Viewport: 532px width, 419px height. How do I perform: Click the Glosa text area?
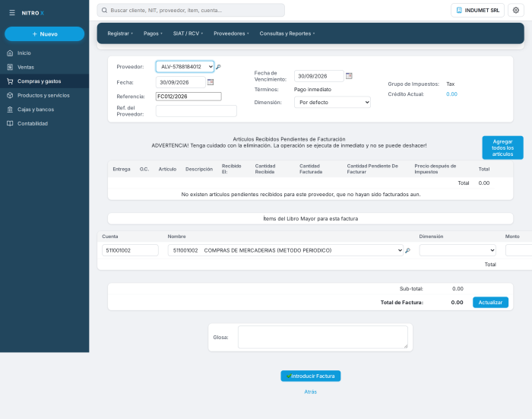point(323,337)
